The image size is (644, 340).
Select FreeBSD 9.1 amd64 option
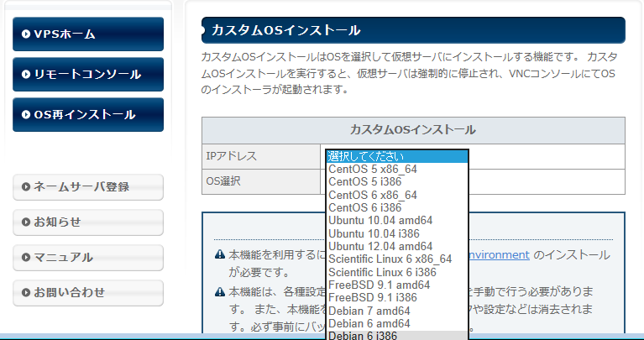point(397,285)
